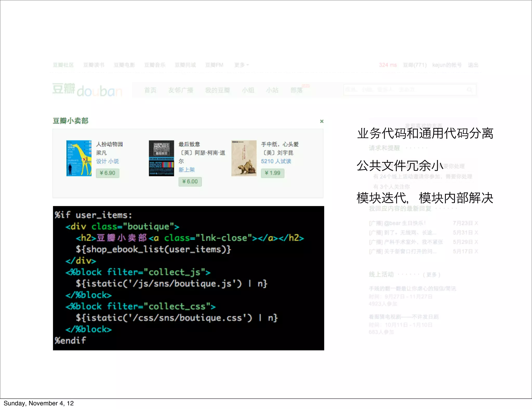Go to 小站 tab
This screenshot has width=532, height=409.
click(x=272, y=90)
